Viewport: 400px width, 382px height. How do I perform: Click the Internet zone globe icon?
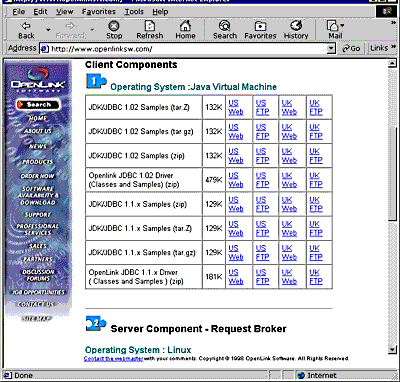tap(301, 376)
